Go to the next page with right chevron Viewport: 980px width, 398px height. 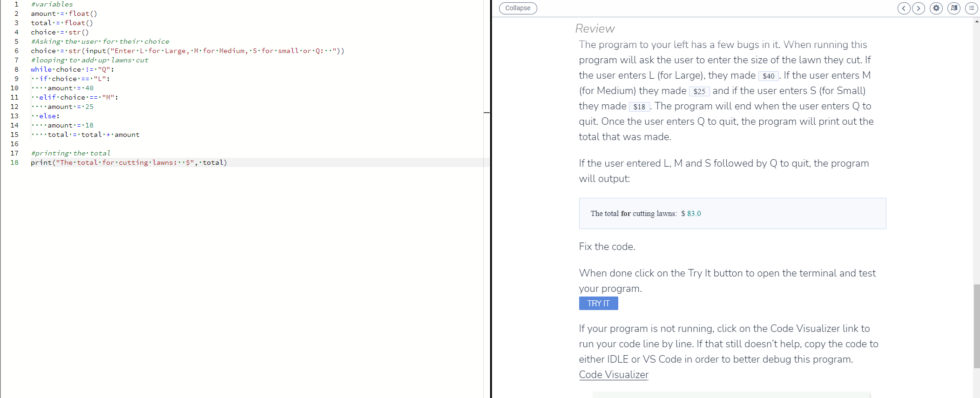pyautogui.click(x=919, y=8)
